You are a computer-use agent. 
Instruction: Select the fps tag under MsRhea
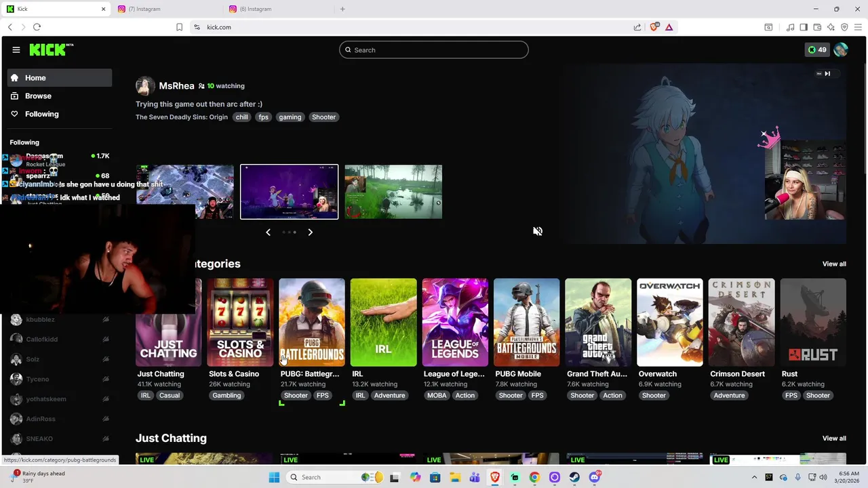coord(263,117)
